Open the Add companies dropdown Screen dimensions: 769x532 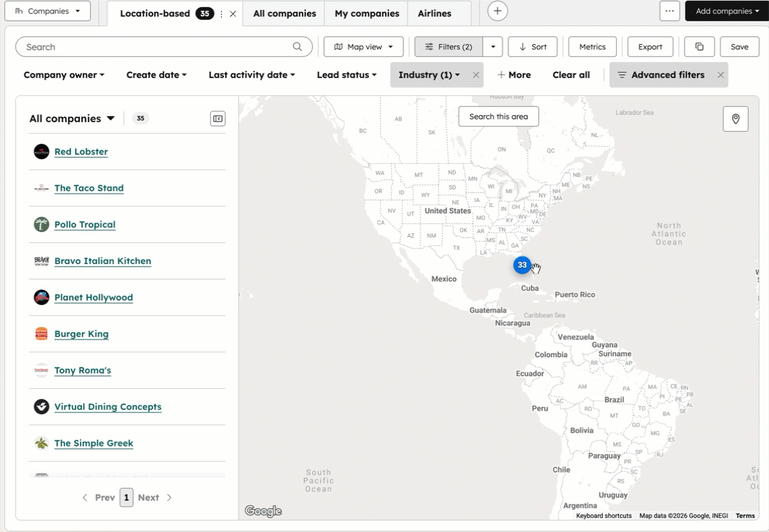727,10
